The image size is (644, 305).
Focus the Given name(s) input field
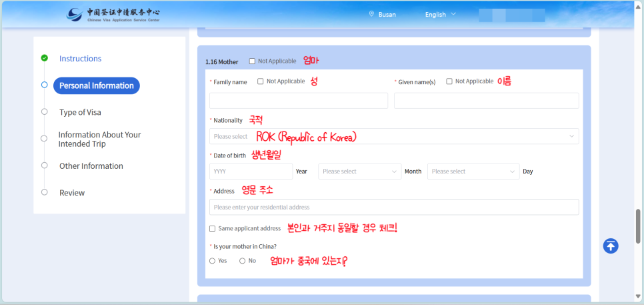tap(486, 101)
